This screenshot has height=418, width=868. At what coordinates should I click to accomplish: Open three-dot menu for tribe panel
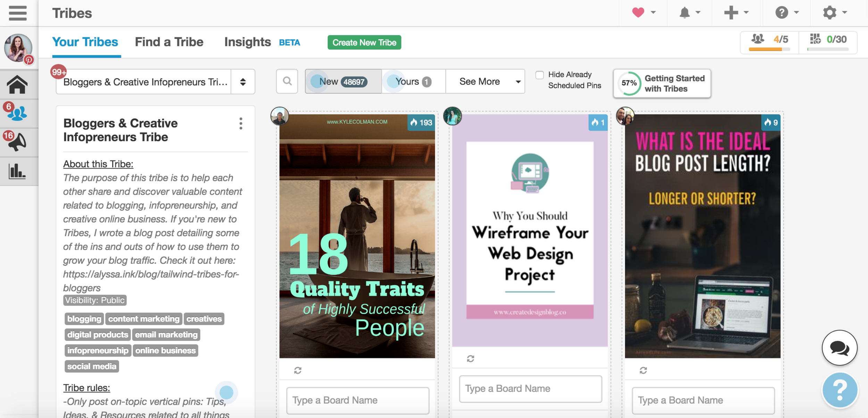click(241, 124)
